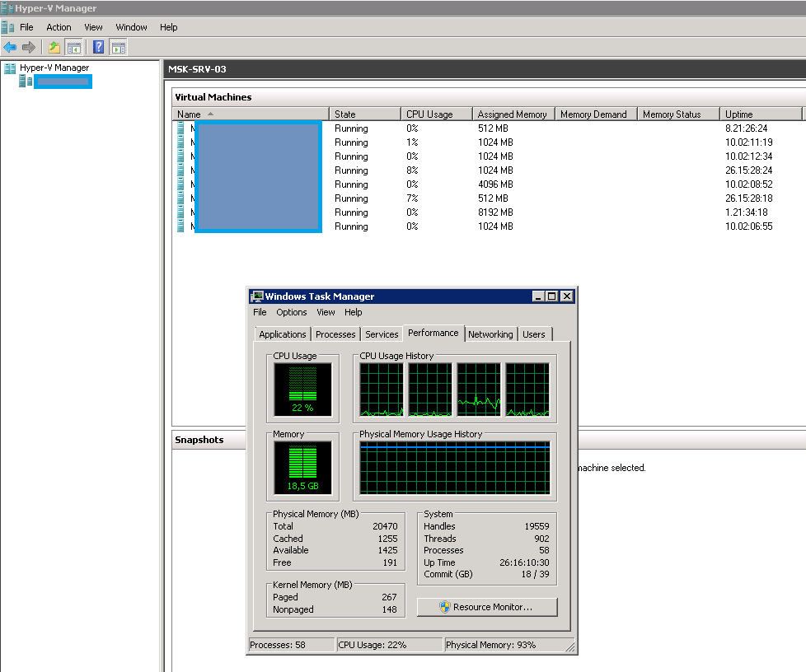Switch to the Networking tab
This screenshot has height=672, width=806.
pos(491,334)
